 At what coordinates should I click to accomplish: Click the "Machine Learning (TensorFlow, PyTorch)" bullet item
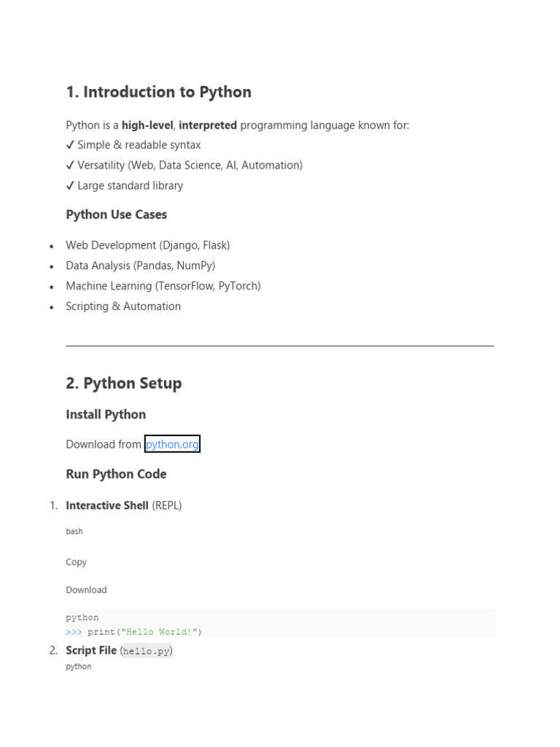click(x=163, y=286)
